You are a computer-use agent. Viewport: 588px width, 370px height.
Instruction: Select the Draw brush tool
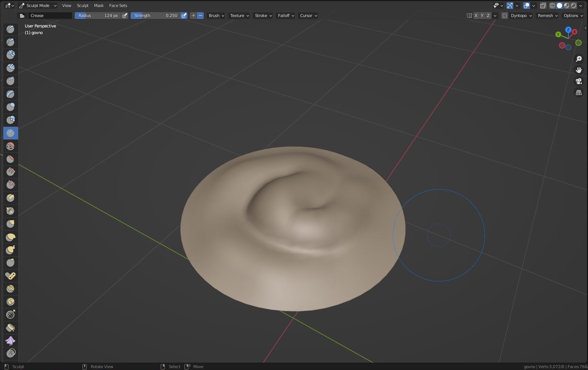point(10,29)
